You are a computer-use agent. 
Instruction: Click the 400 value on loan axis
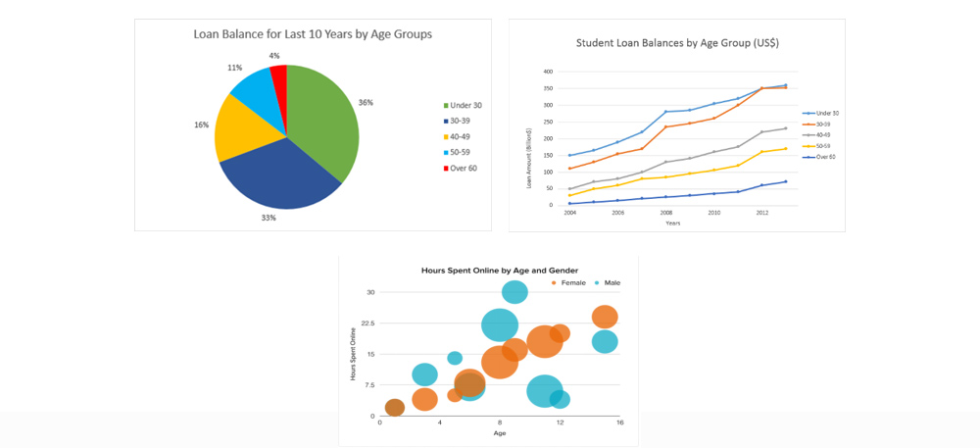[548, 72]
